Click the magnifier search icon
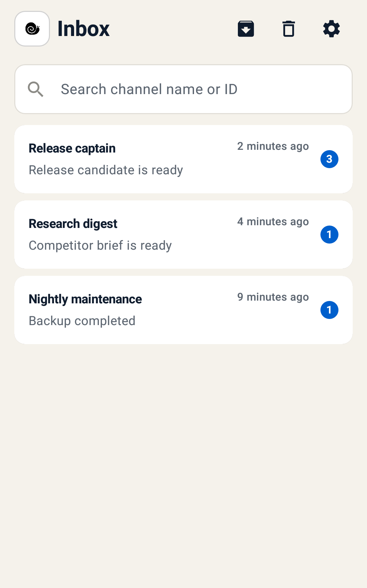367x588 pixels. click(36, 89)
